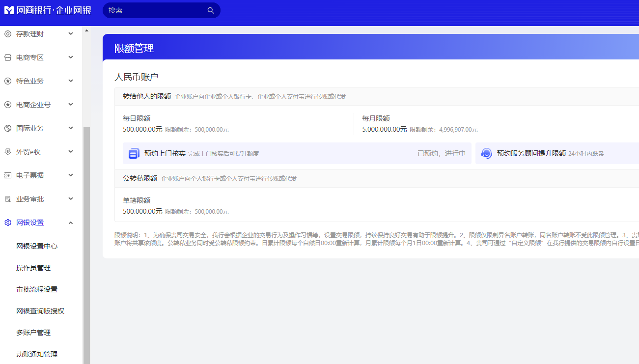Select the 国际业务 menu label
The image size is (639, 364).
(x=30, y=128)
